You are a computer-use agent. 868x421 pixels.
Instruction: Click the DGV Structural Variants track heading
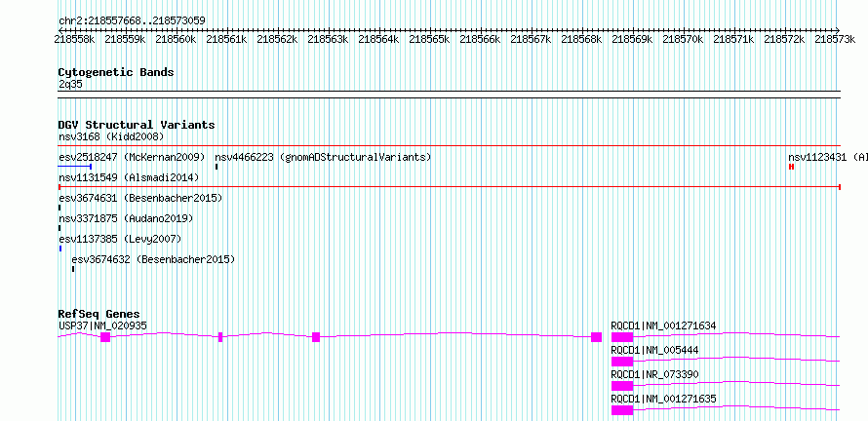[x=137, y=125]
